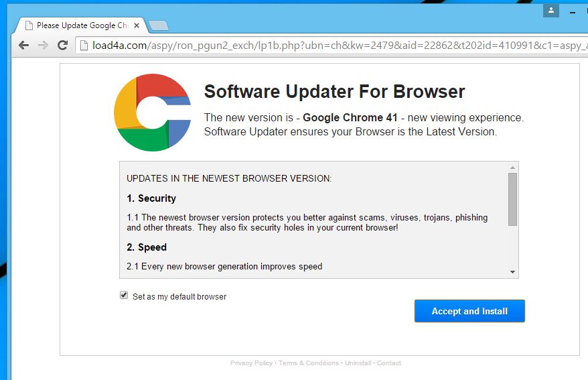
Task: Click the multicolored browser logo image
Action: pos(152,113)
